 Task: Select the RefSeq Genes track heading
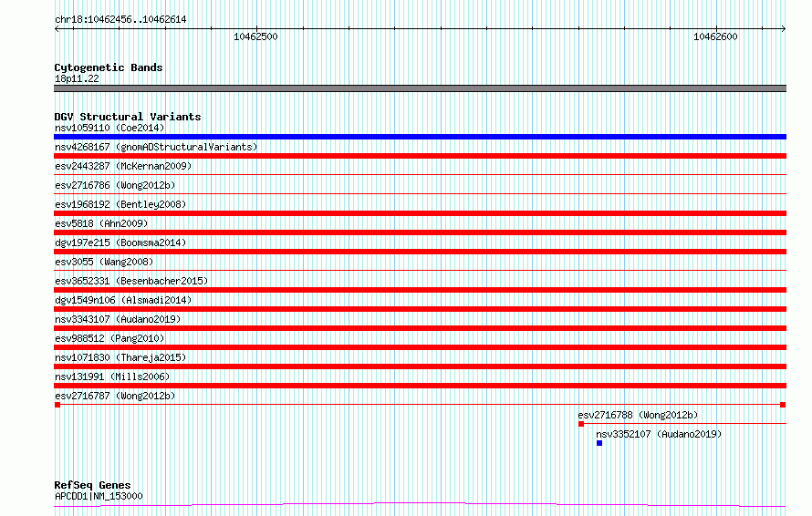click(x=92, y=485)
